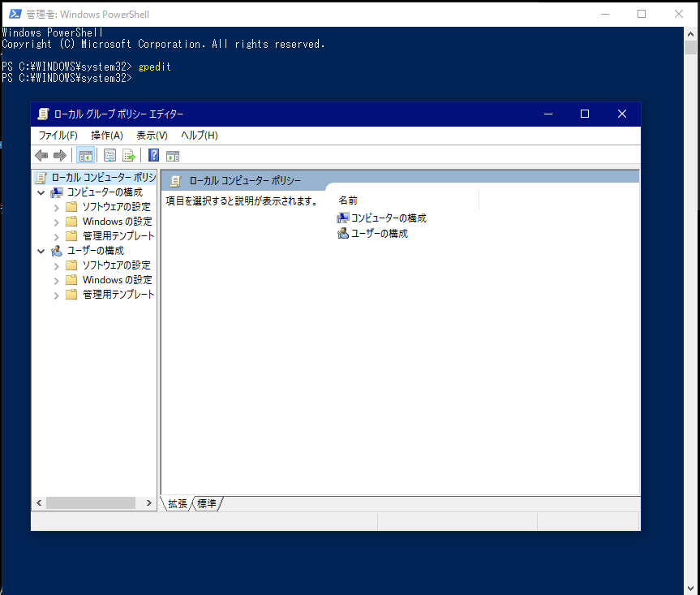Select ローカル コンピューター ポリシー root tree item
This screenshot has width=700, height=595.
point(103,178)
